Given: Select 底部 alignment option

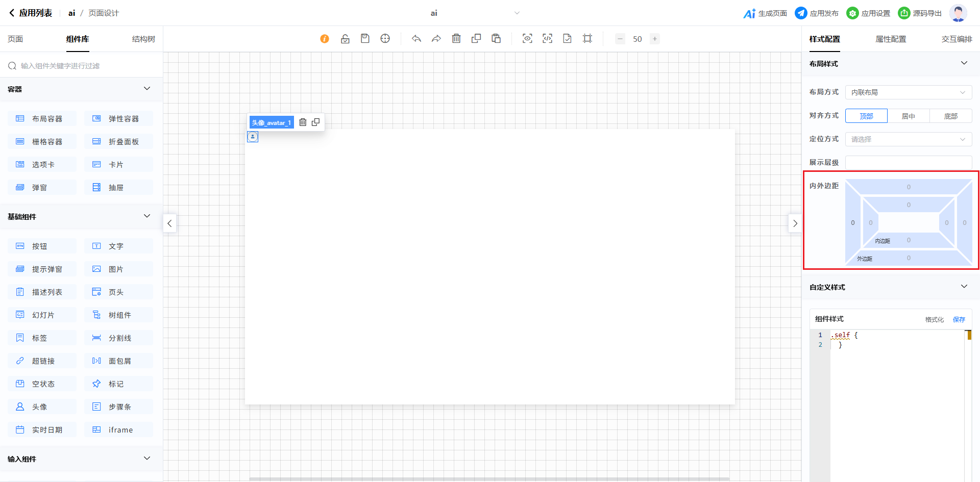Looking at the screenshot, I should point(950,116).
